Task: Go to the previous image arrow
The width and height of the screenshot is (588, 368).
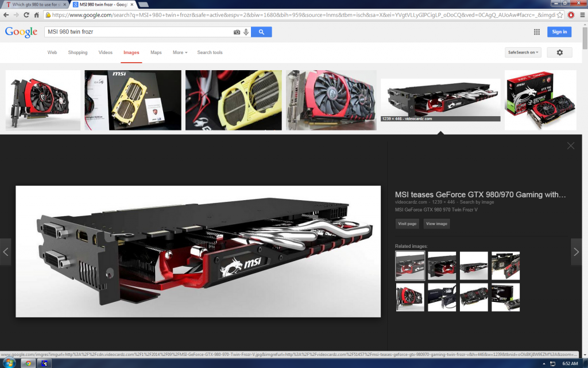Action: [6, 252]
